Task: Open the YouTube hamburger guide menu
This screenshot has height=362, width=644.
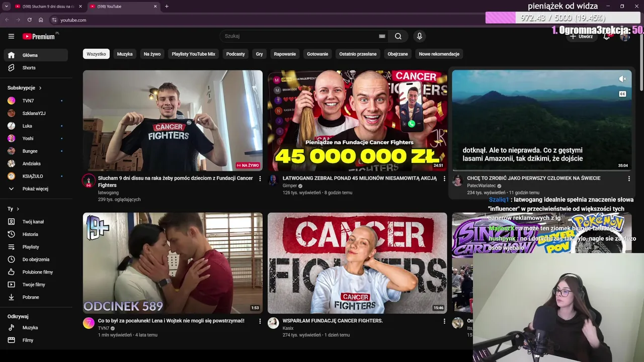Action: click(x=11, y=36)
